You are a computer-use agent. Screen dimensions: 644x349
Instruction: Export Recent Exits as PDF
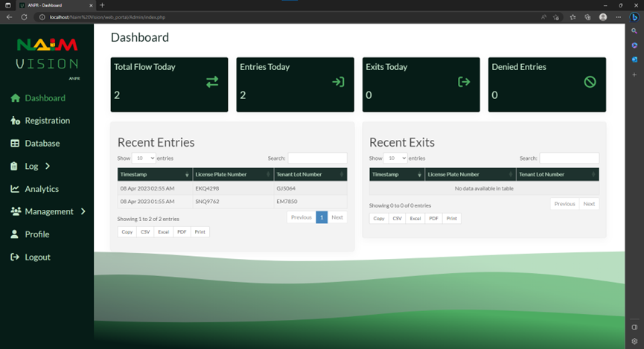tap(433, 219)
